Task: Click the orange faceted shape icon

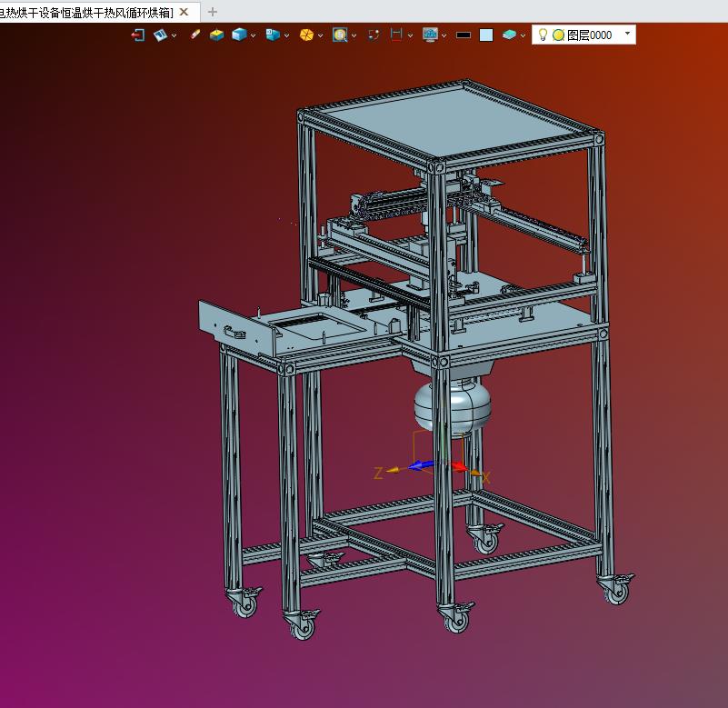Action: point(306,35)
